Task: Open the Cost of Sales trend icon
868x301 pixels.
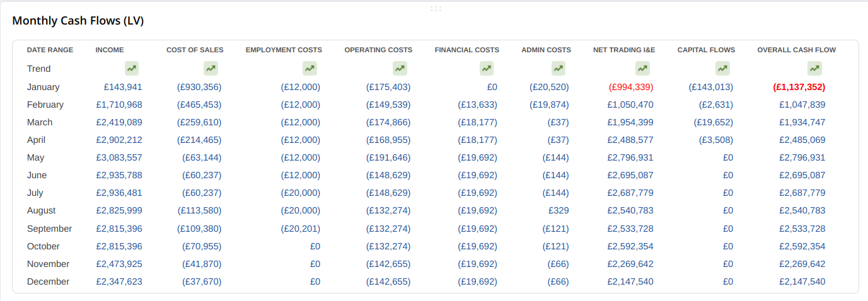Action: 211,68
